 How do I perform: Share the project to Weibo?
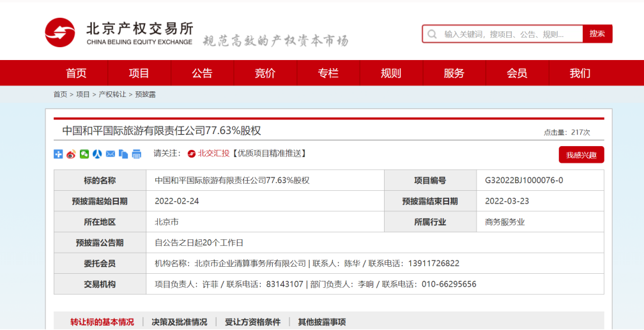click(71, 154)
